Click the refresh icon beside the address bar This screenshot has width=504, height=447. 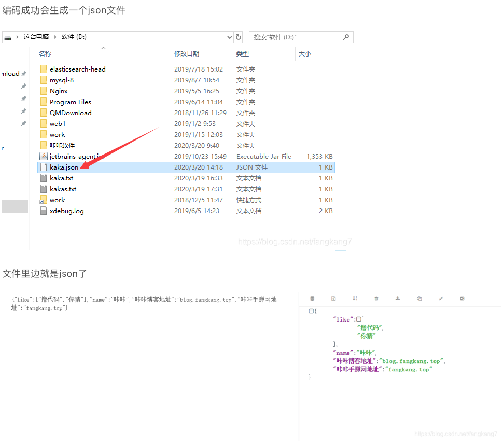point(237,37)
